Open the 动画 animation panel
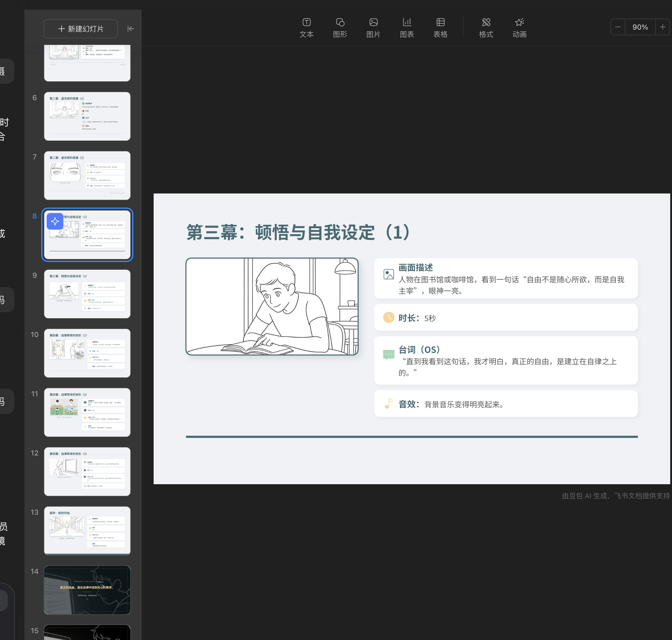672x640 pixels. pyautogui.click(x=519, y=27)
